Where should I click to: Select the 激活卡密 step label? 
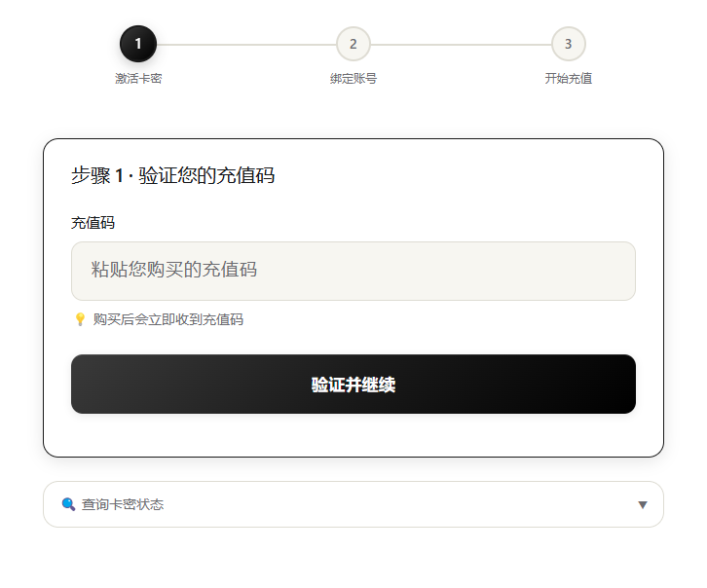(x=138, y=79)
